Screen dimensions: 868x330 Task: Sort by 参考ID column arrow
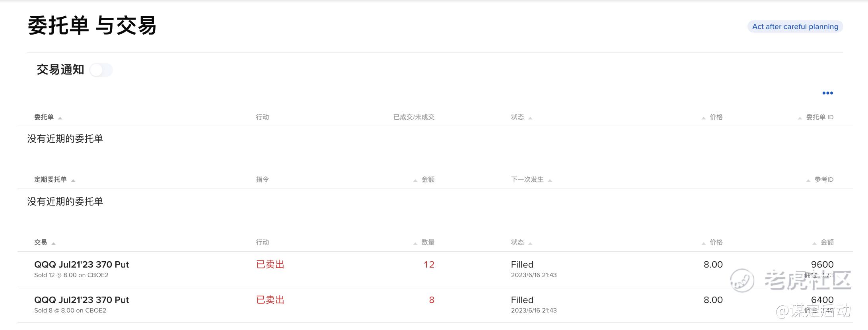(808, 181)
